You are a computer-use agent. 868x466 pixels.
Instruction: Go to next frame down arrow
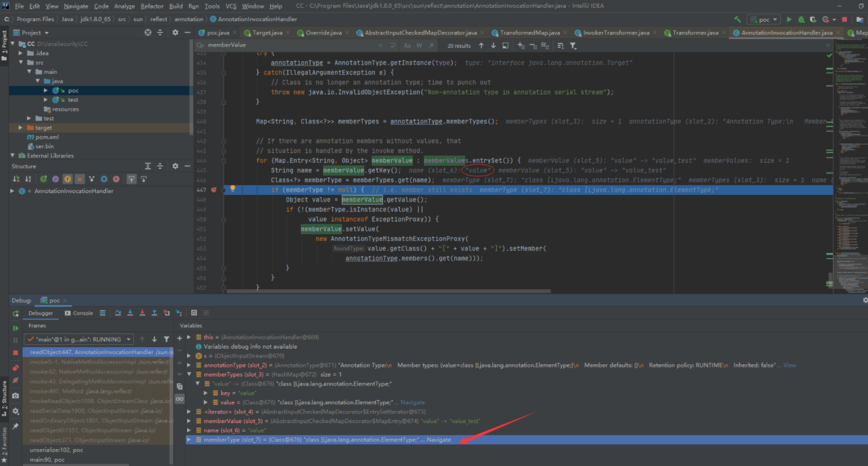point(154,339)
